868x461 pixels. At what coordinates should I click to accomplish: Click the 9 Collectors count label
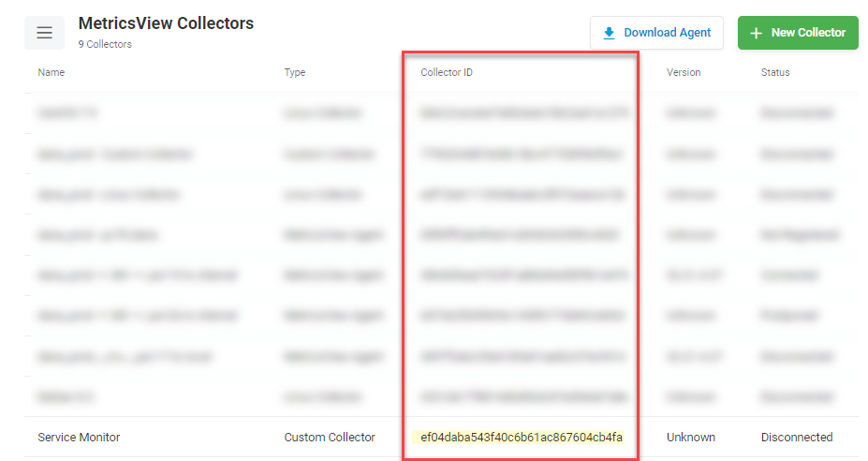tap(105, 44)
